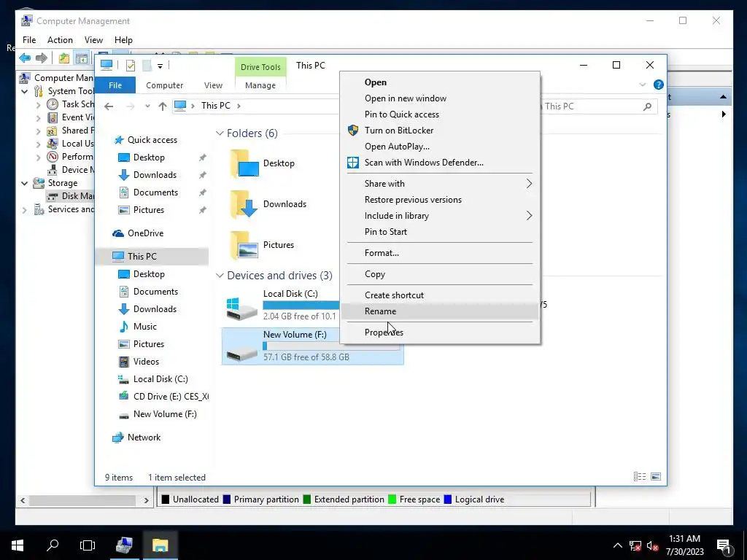This screenshot has height=560, width=747.
Task: Click New Volume (F:) storage usage bar
Action: 331,346
